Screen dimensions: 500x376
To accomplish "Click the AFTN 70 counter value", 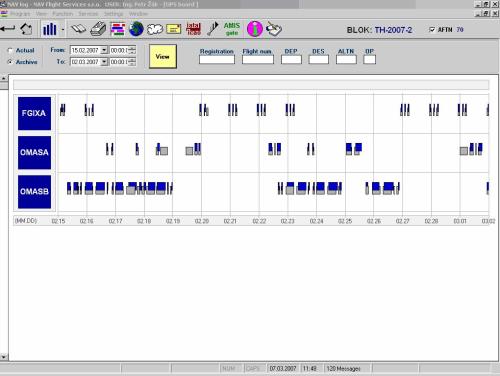I will click(x=460, y=30).
